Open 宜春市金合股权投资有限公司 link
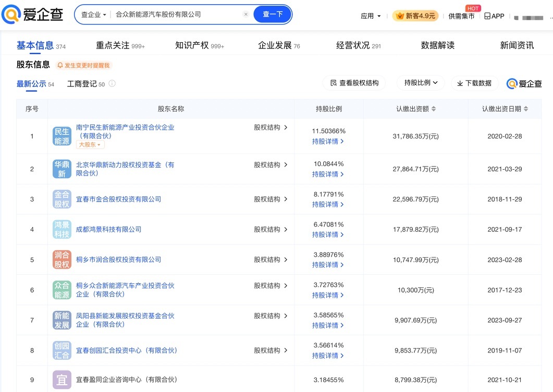The height and width of the screenshot is (392, 553). 118,199
